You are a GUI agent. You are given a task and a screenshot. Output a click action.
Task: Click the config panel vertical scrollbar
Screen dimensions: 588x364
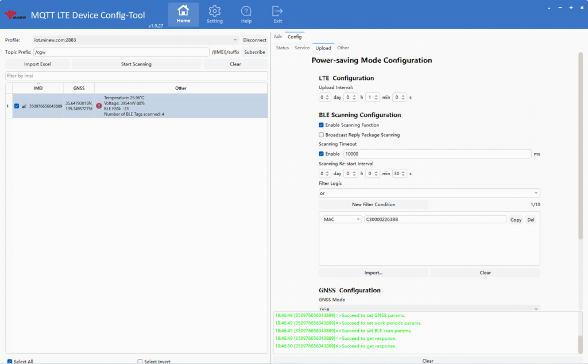click(581, 144)
